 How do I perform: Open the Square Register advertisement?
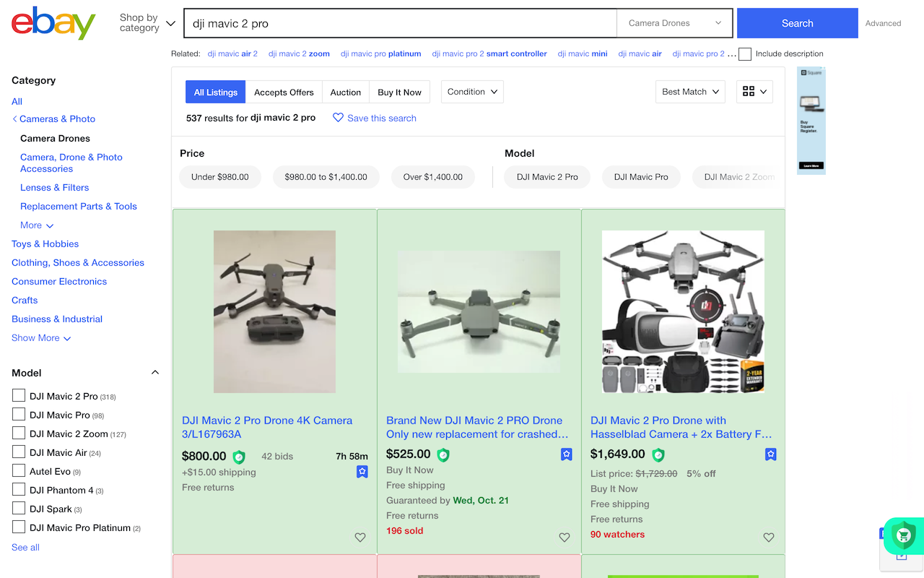click(x=811, y=120)
